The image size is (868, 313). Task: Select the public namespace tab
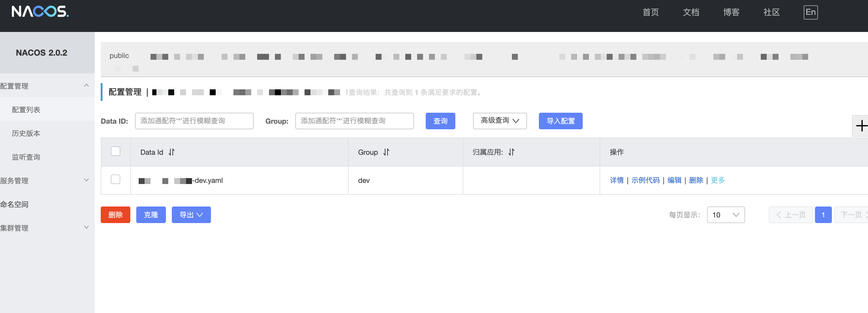[119, 56]
